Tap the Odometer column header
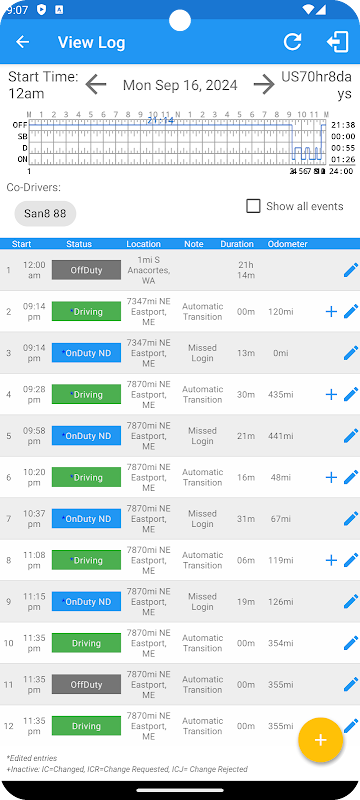Image resolution: width=360 pixels, height=800 pixels. (x=288, y=244)
